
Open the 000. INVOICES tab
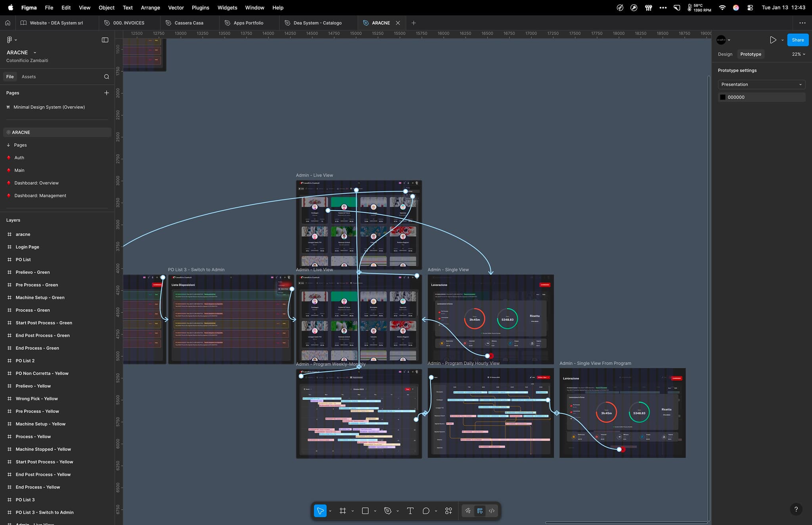[x=129, y=23]
